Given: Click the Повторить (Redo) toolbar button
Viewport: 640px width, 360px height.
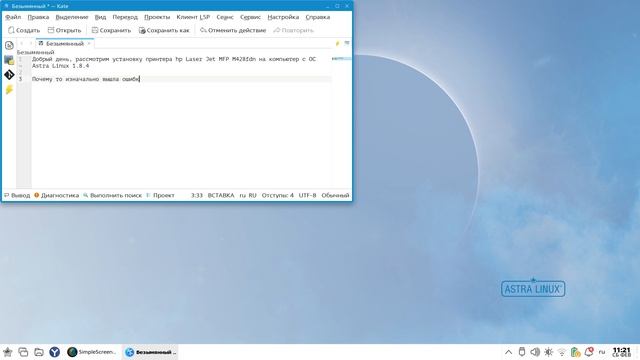Looking at the screenshot, I should 293,30.
